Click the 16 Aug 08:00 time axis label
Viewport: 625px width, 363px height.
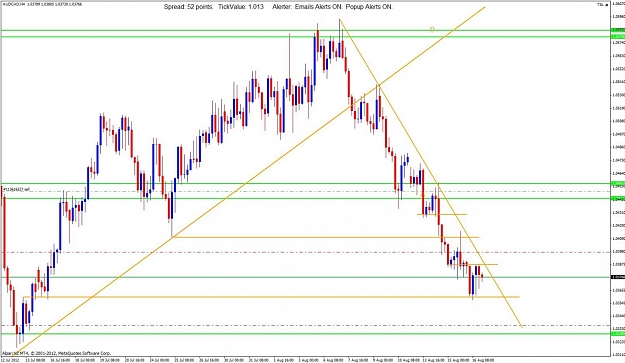[483, 360]
